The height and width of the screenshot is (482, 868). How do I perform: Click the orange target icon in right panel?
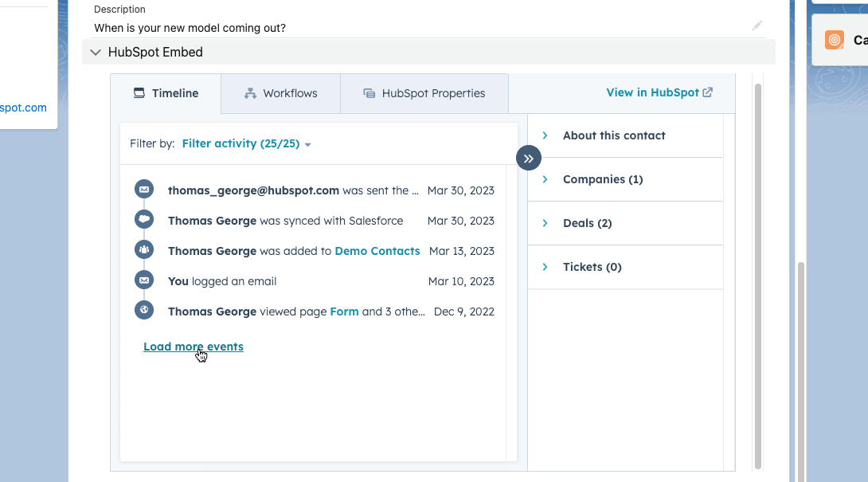coord(835,40)
